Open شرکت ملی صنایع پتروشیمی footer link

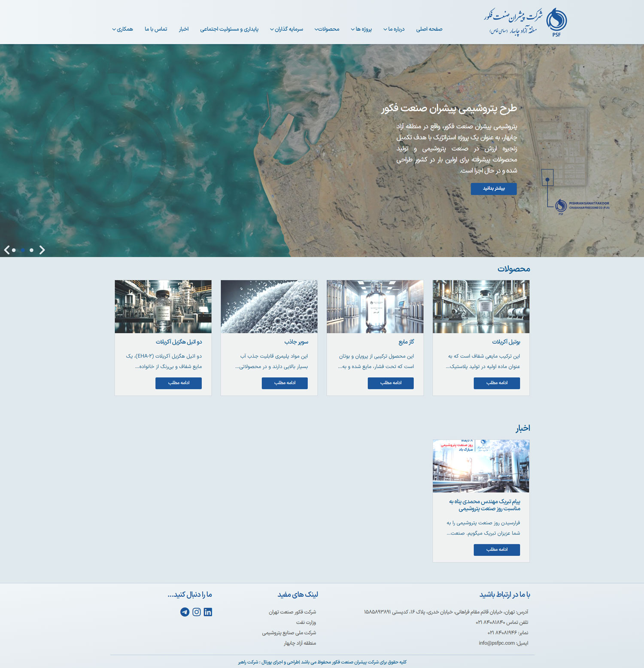pos(289,633)
